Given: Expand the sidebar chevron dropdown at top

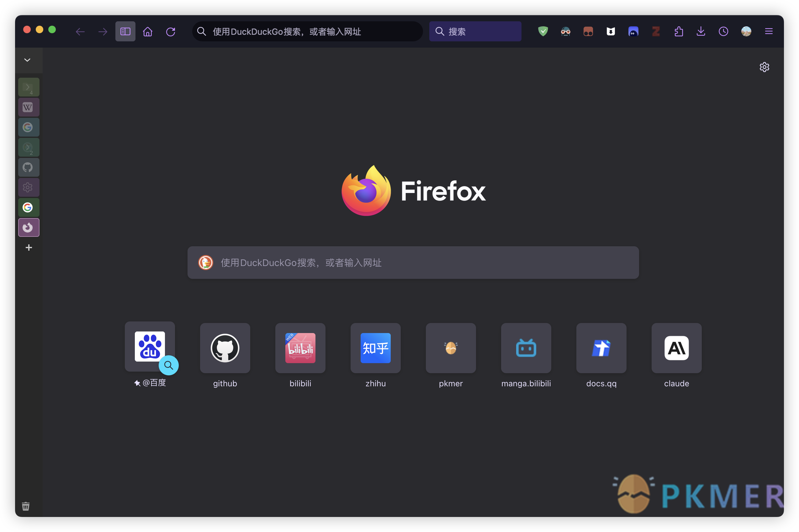Looking at the screenshot, I should click(x=28, y=60).
